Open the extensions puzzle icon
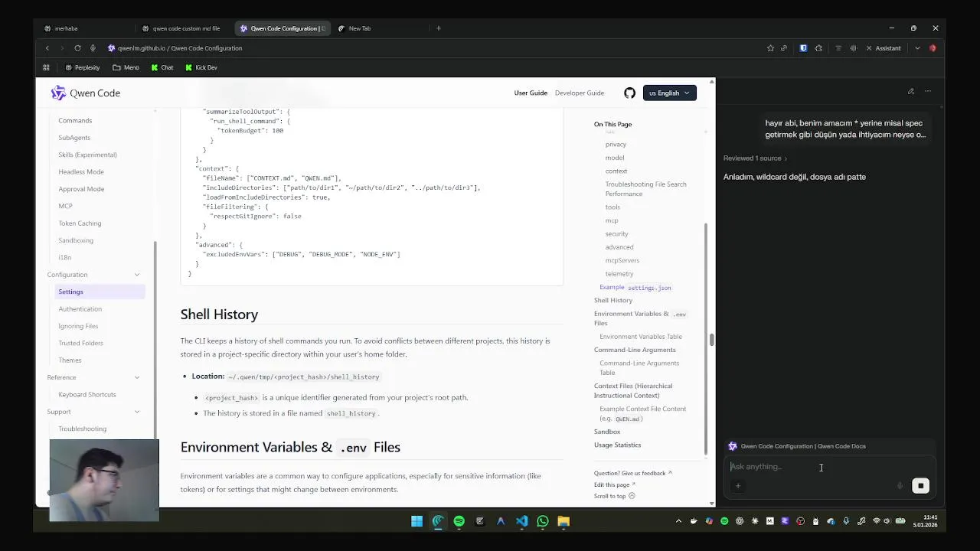Viewport: 980px width, 551px height. pos(818,48)
